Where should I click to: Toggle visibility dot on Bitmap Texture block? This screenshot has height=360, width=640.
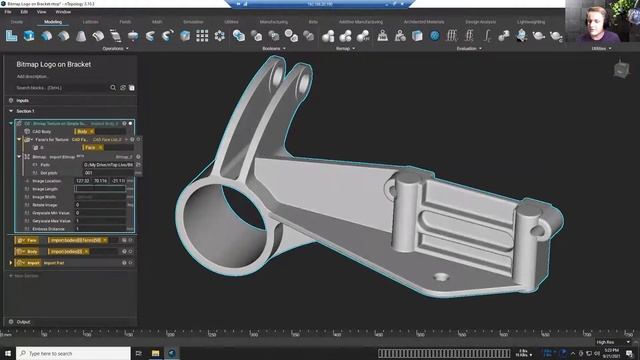pos(131,123)
